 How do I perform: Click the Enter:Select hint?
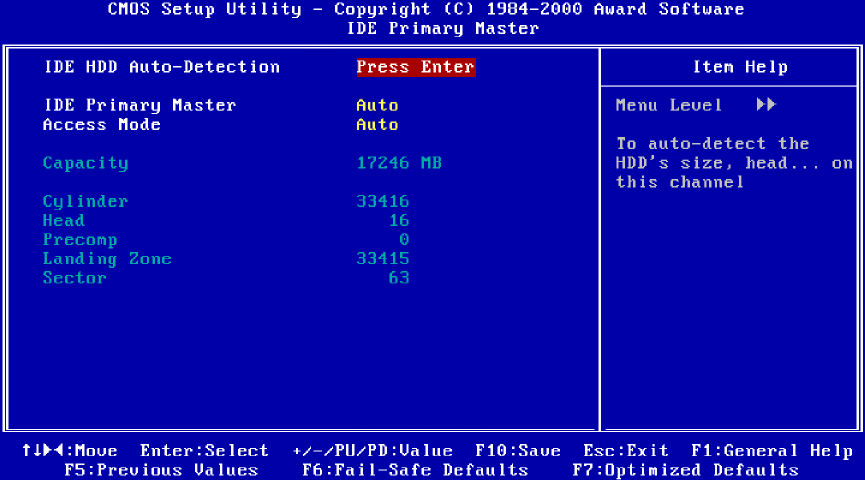[x=204, y=451]
